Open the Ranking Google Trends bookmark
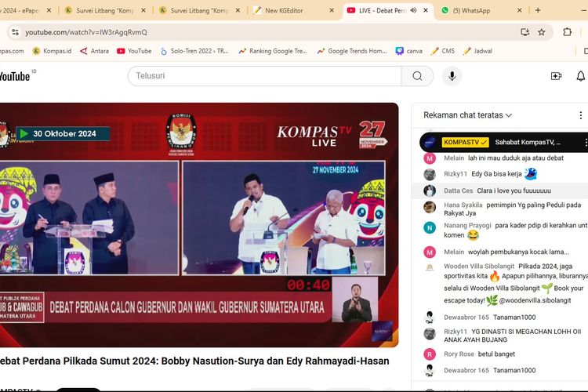This screenshot has height=392, width=588. coord(273,51)
